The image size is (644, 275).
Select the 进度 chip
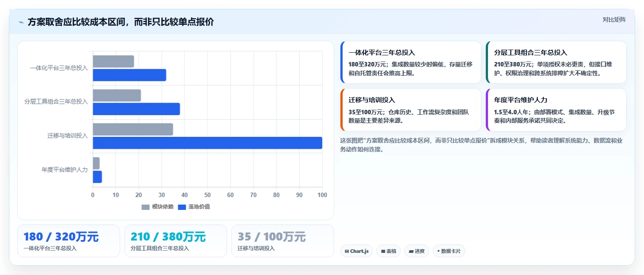[x=416, y=251]
